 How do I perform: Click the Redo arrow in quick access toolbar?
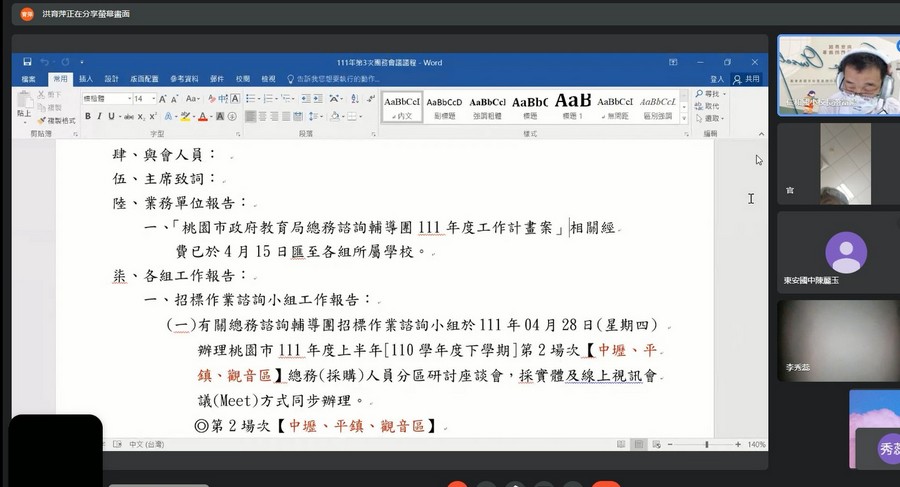[x=65, y=62]
